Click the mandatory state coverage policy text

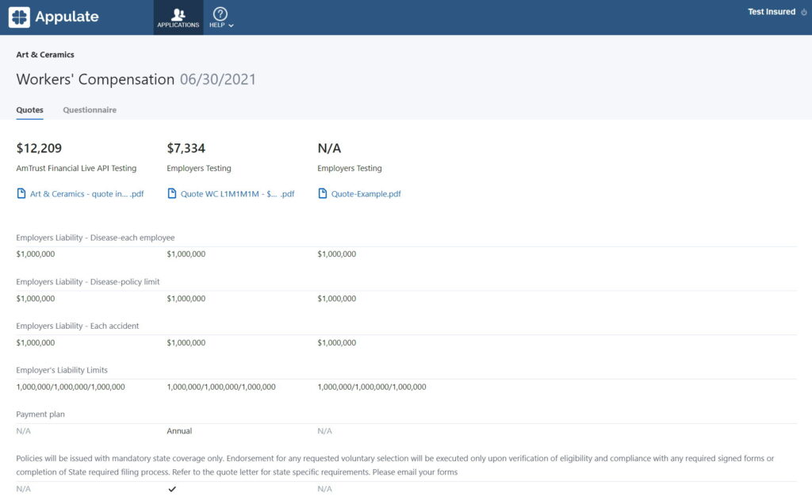point(395,464)
